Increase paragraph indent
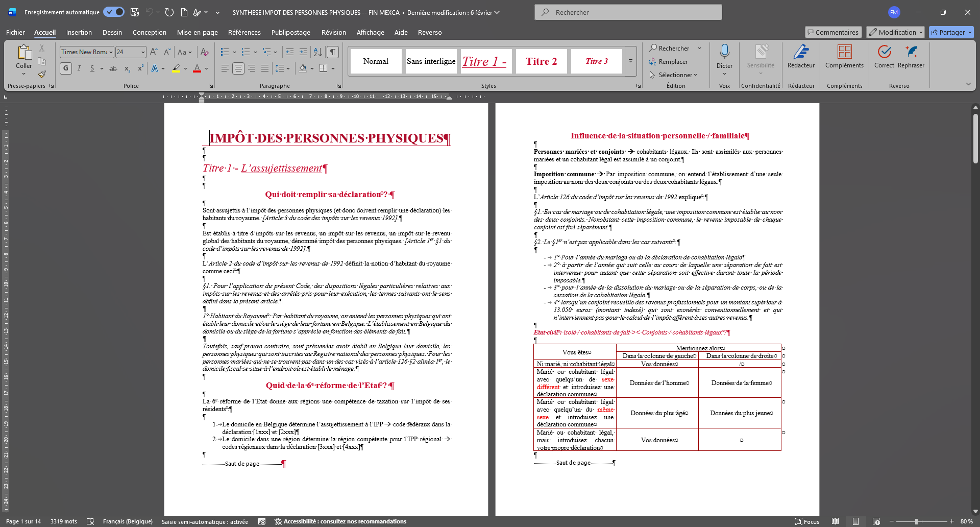Viewport: 980px width, 527px height. point(303,52)
